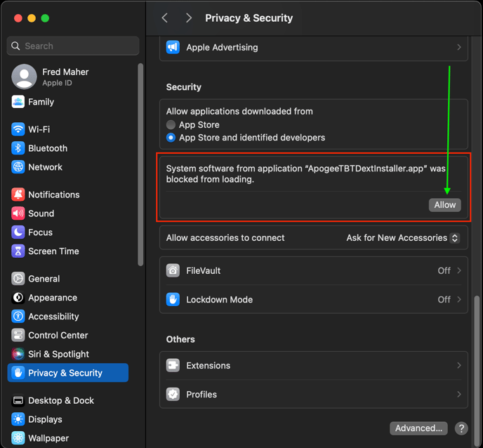483x448 pixels.
Task: Click the Search input field
Action: (73, 46)
